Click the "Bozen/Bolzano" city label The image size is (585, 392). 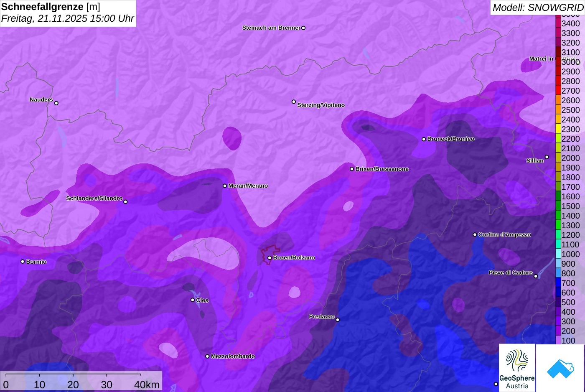tap(294, 257)
